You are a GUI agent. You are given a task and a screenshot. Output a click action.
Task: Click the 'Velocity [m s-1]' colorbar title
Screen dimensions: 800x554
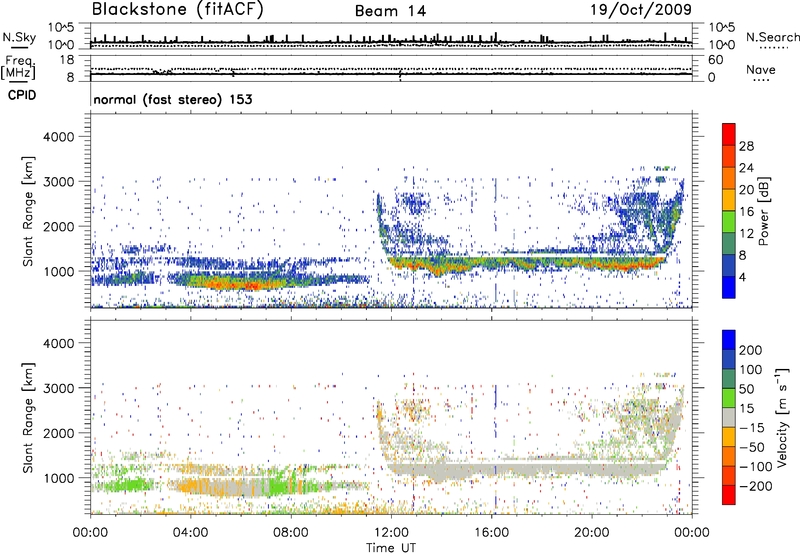tap(782, 417)
